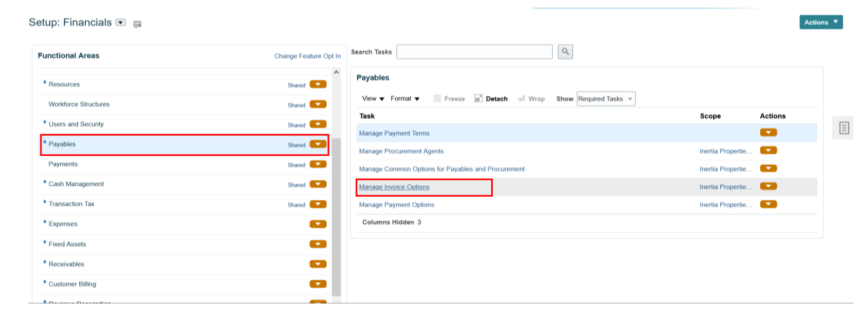Open the View menu
This screenshot has width=868, height=311.
point(373,99)
